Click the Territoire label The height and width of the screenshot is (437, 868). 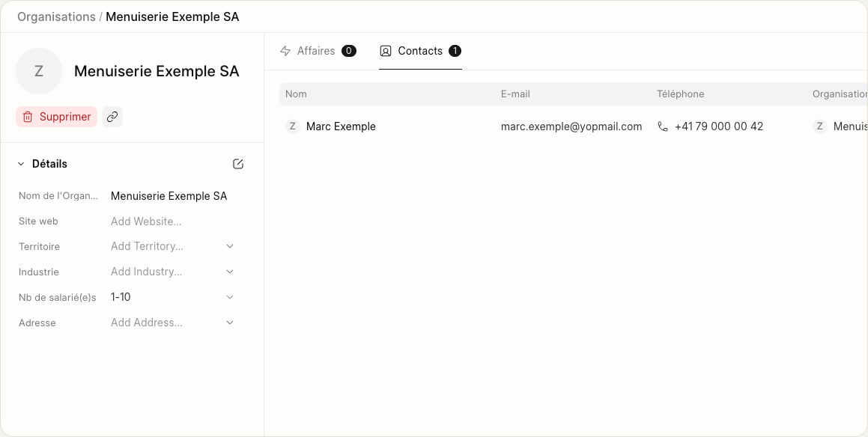click(x=39, y=247)
